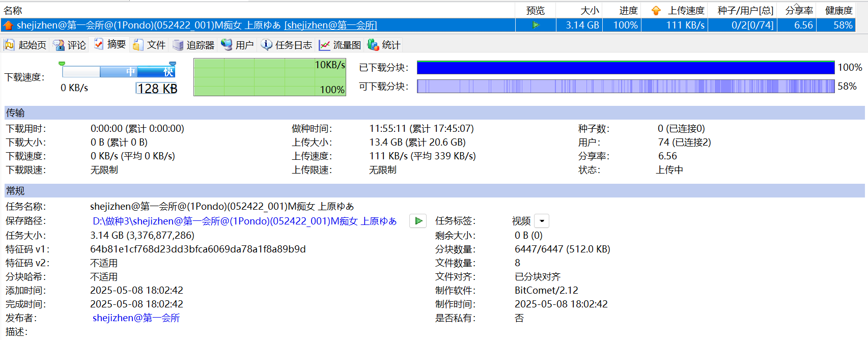
Task: Click the shejizhen@第一会所 link in task name
Action: (330, 25)
